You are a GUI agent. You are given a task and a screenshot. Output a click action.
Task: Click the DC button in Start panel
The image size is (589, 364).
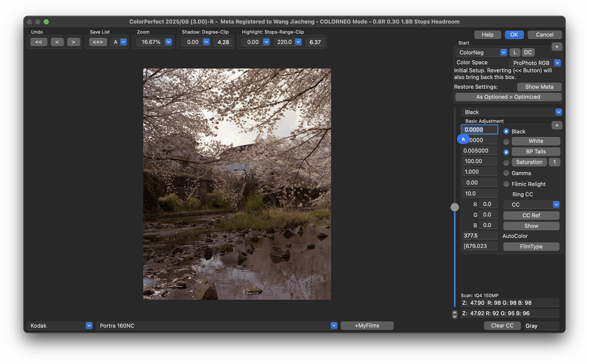tap(528, 52)
